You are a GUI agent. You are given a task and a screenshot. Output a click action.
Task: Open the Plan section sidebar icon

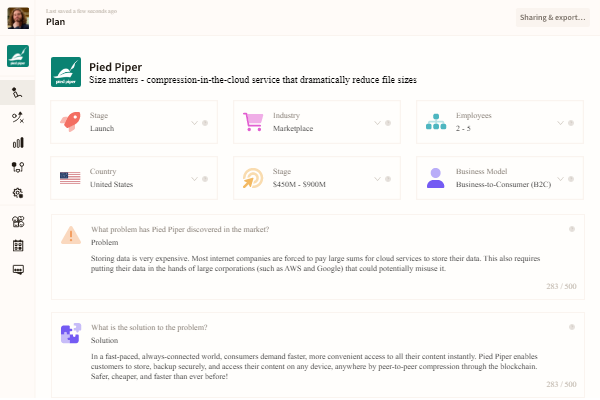coord(17,92)
